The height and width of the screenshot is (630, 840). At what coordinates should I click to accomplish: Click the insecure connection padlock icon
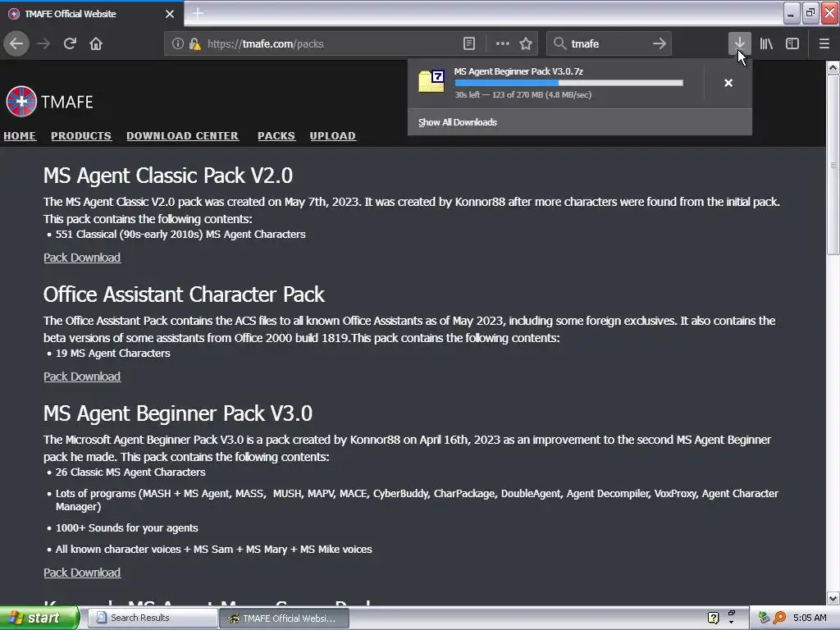(x=195, y=43)
